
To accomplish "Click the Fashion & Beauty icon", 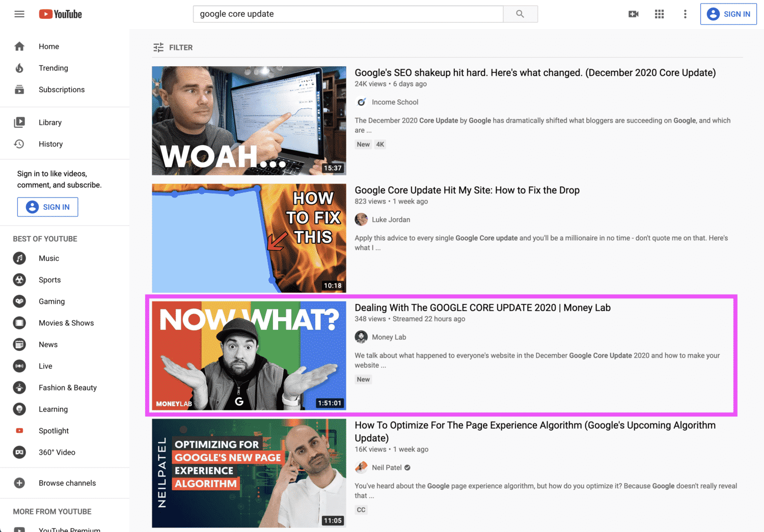I will point(19,387).
